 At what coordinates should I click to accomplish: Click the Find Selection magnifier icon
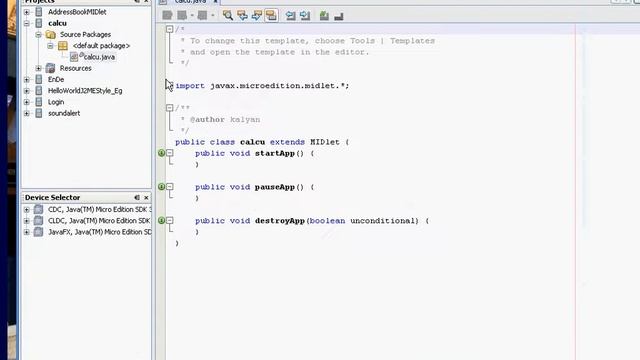click(228, 16)
